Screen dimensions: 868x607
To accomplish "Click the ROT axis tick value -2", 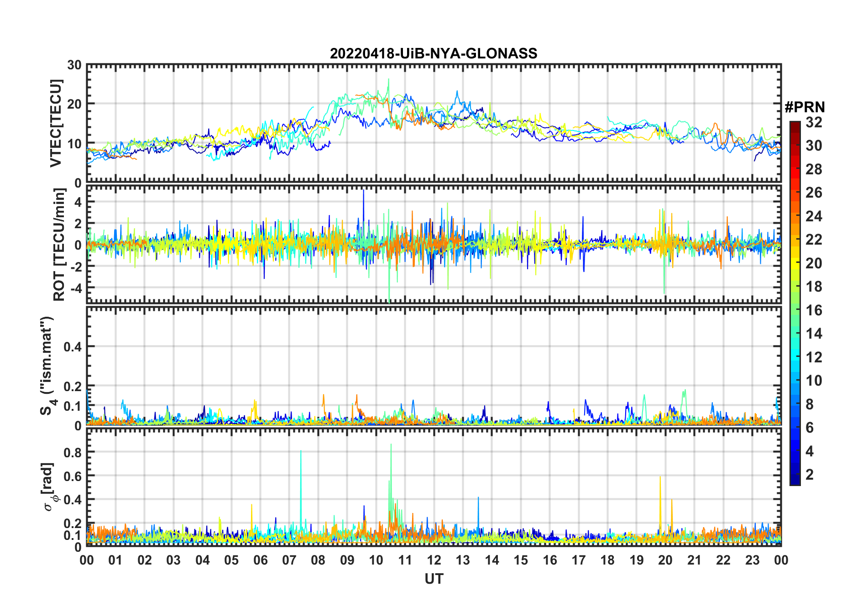I will 76,267.
